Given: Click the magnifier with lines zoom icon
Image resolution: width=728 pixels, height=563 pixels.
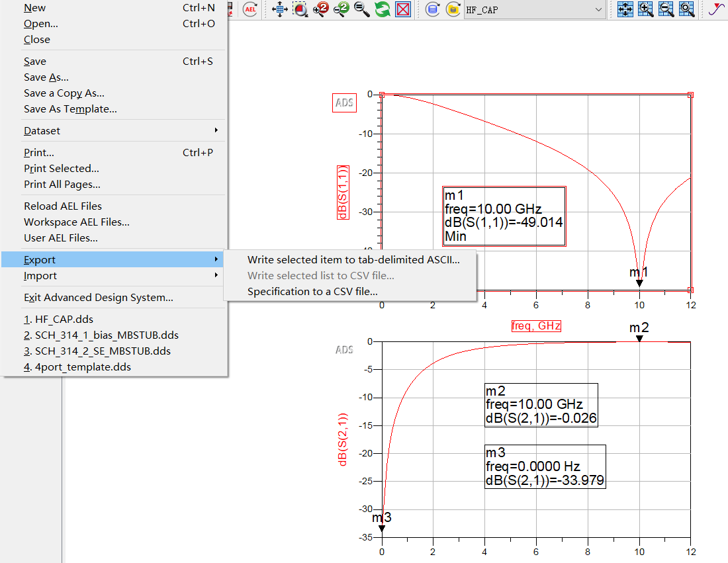Looking at the screenshot, I should [x=361, y=9].
